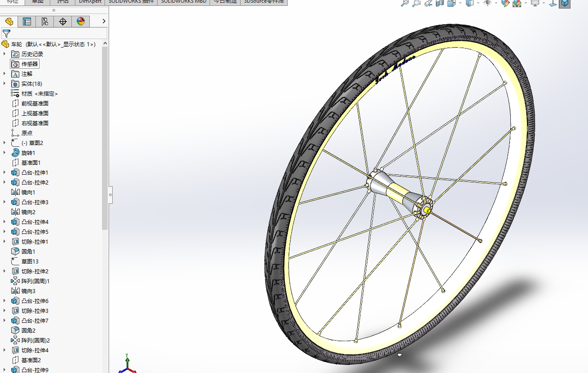Expand the 凸台-拉伸3 feature
This screenshot has width=588, height=373.
(x=5, y=202)
